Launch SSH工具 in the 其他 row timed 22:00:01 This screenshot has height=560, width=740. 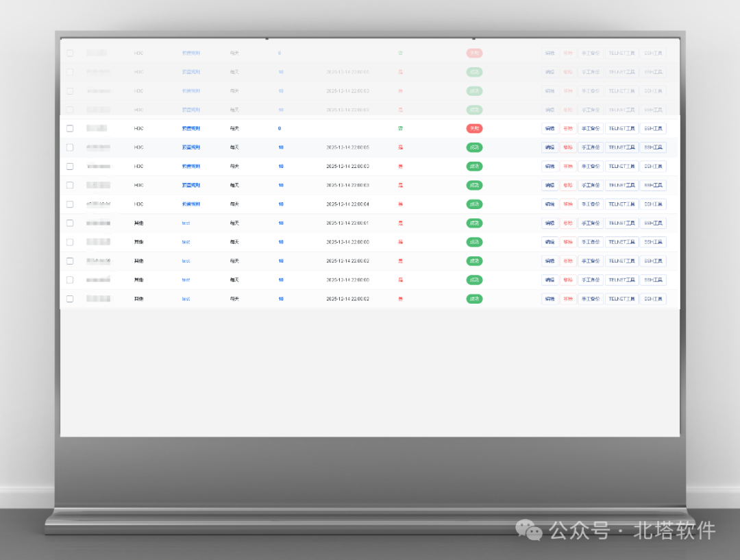point(653,223)
